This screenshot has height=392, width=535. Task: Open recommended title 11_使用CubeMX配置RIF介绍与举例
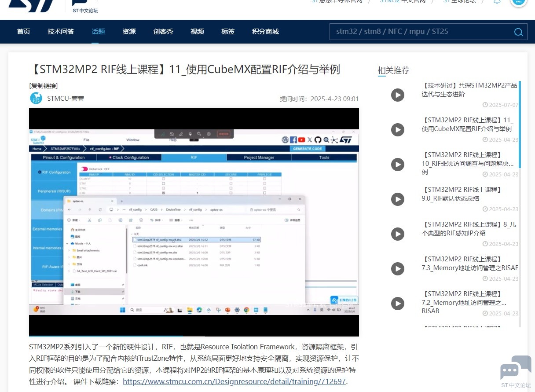[x=467, y=125]
